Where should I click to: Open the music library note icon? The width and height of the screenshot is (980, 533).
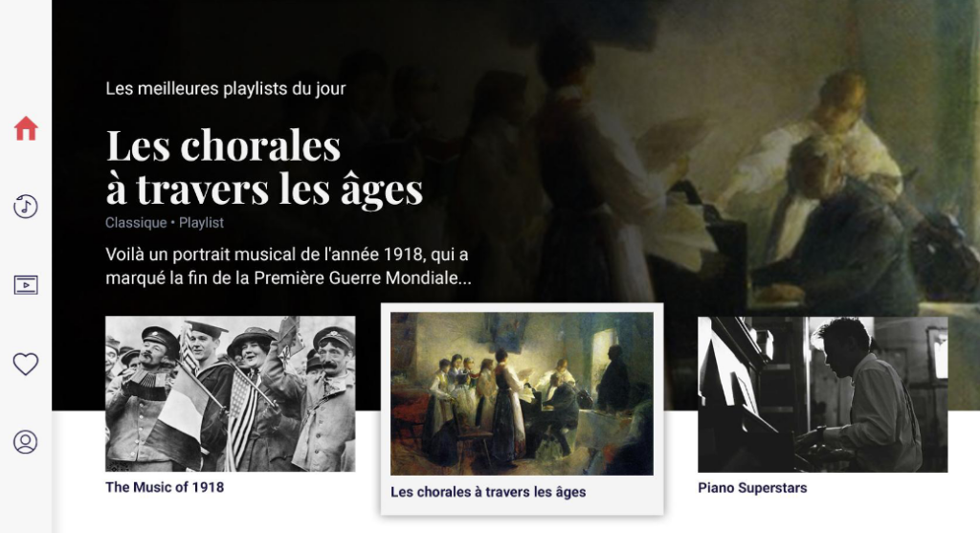click(x=26, y=206)
